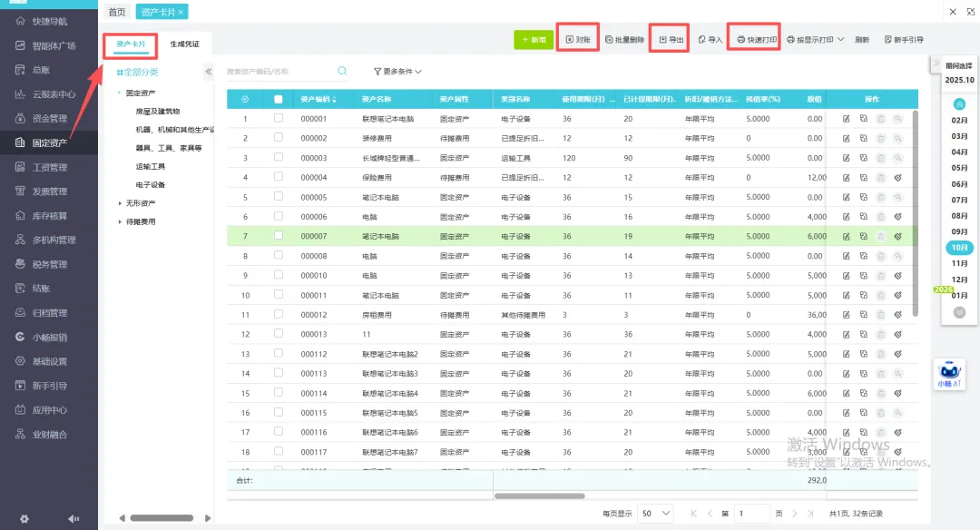Edit asset 000114 with pencil icon
This screenshot has height=530, width=980.
847,393
